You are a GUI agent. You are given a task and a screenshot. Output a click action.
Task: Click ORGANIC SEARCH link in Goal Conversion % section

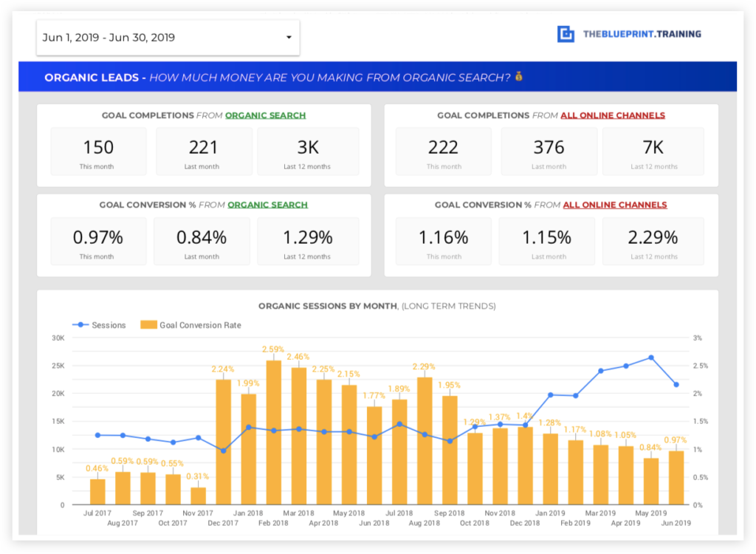pyautogui.click(x=267, y=205)
